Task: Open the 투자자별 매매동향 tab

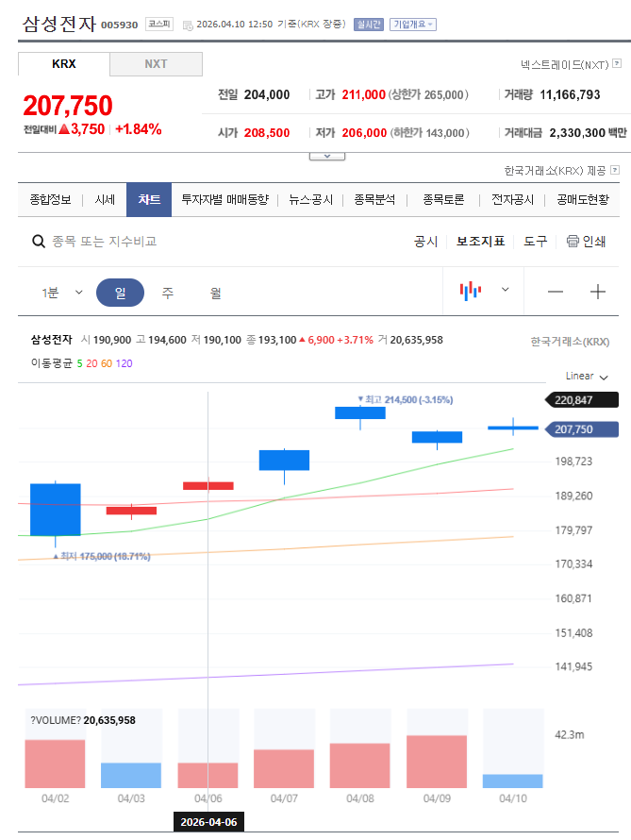Action: point(224,200)
